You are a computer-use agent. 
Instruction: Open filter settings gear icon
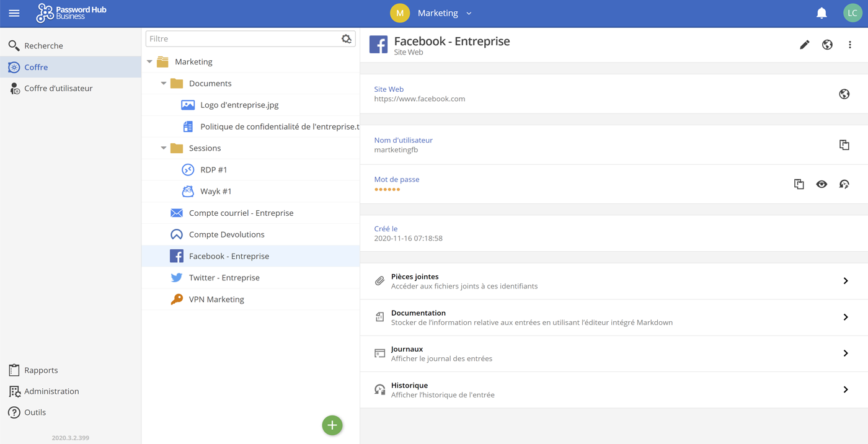tap(346, 39)
